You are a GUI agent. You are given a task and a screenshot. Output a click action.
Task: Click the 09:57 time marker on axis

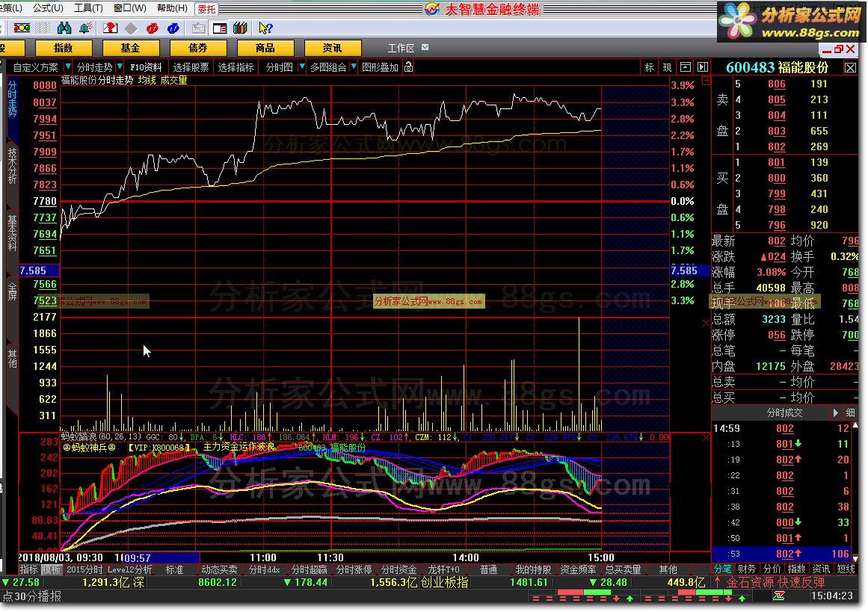tap(161, 557)
